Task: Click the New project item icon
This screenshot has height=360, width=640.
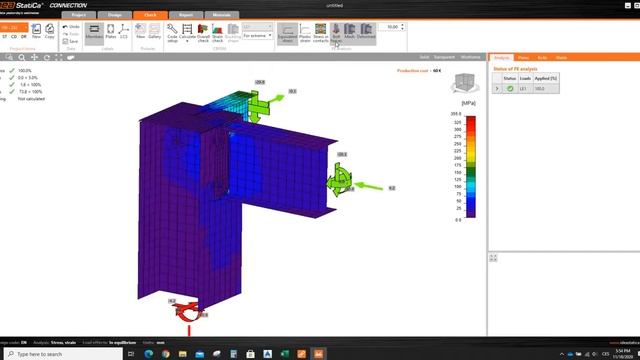Action: tap(36, 31)
